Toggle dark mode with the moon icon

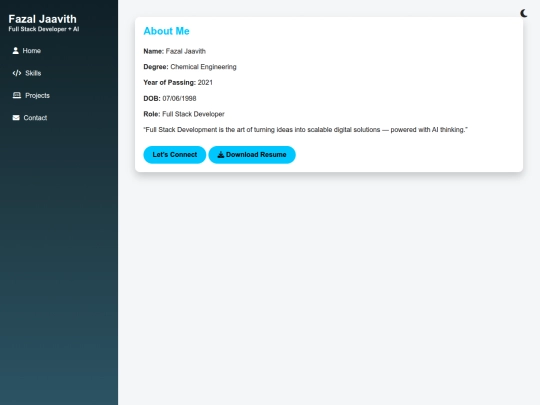pos(523,13)
